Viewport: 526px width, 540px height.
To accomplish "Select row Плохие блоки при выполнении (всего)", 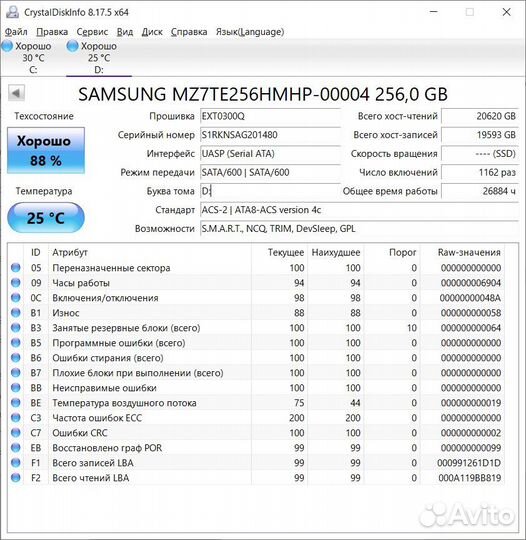I will (x=256, y=373).
